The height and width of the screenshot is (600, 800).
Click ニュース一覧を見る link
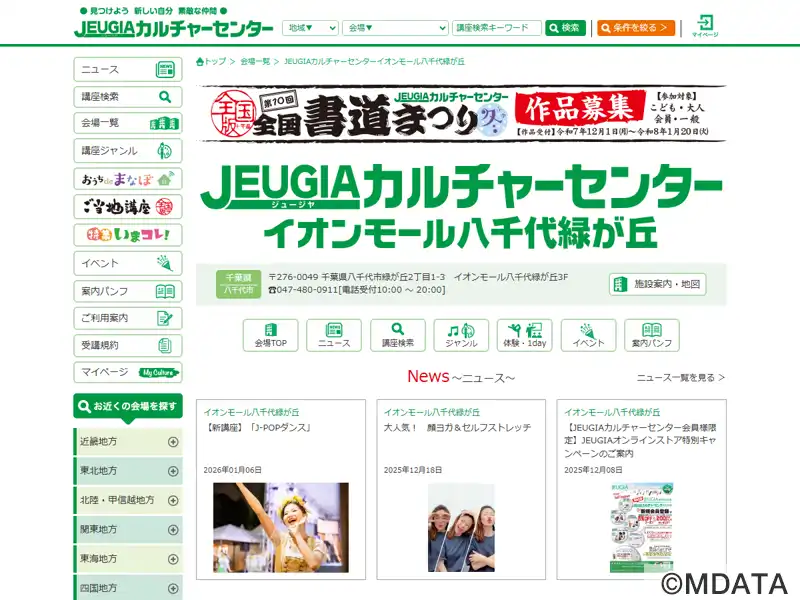(681, 378)
